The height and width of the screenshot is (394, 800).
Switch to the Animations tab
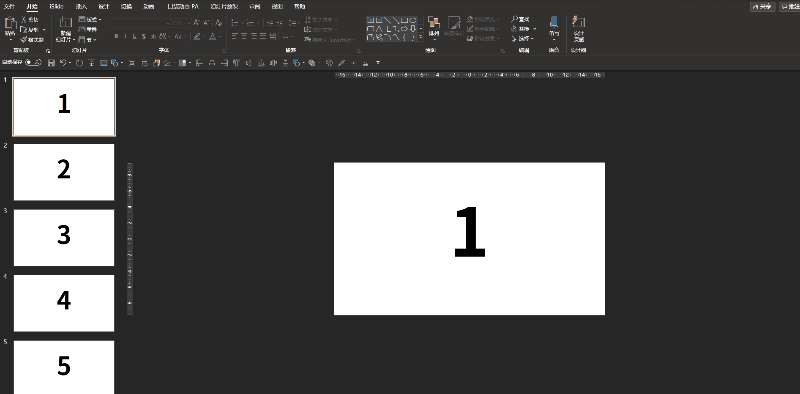click(x=148, y=7)
